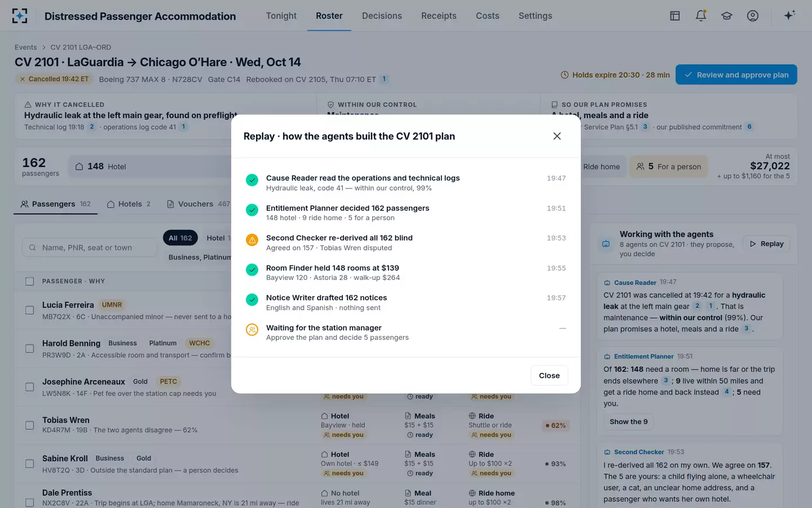The image size is (812, 508).
Task: Switch to the Decisions tab
Action: [x=382, y=16]
